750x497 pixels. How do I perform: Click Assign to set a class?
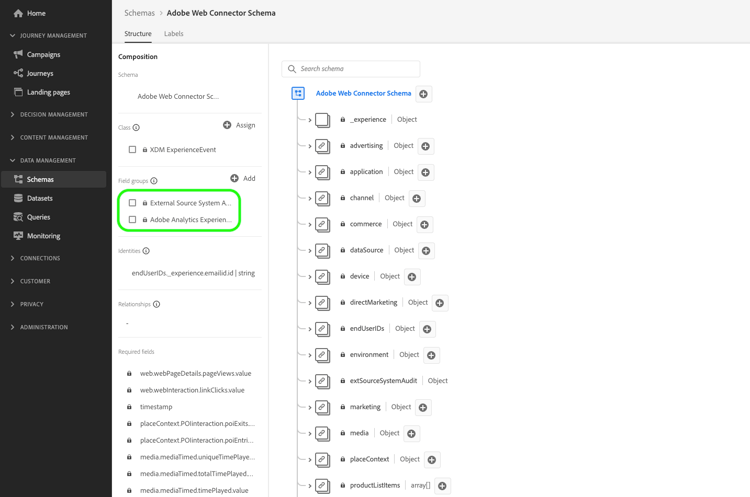point(239,125)
